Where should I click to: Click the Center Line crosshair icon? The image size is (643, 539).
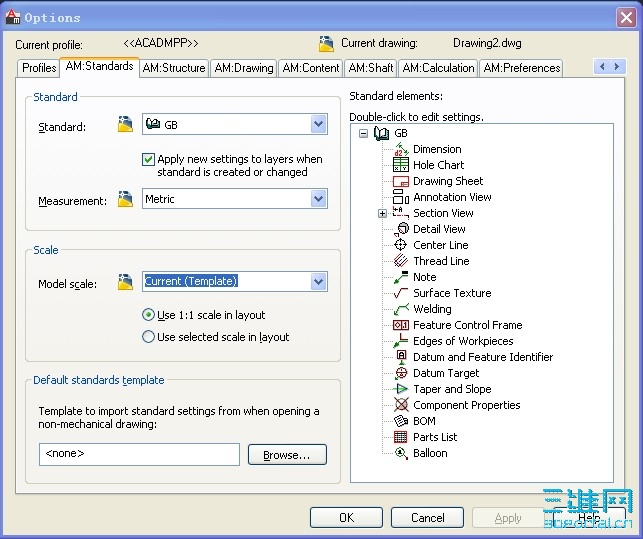pos(400,245)
